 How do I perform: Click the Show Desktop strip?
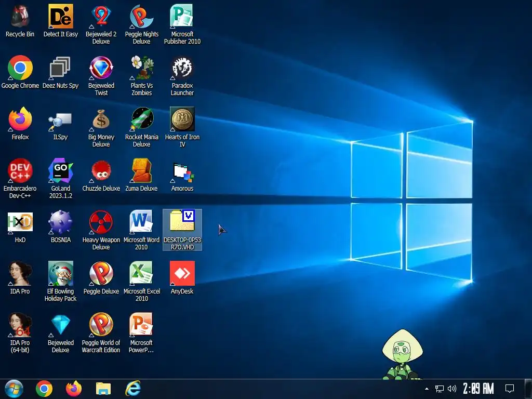[528, 389]
